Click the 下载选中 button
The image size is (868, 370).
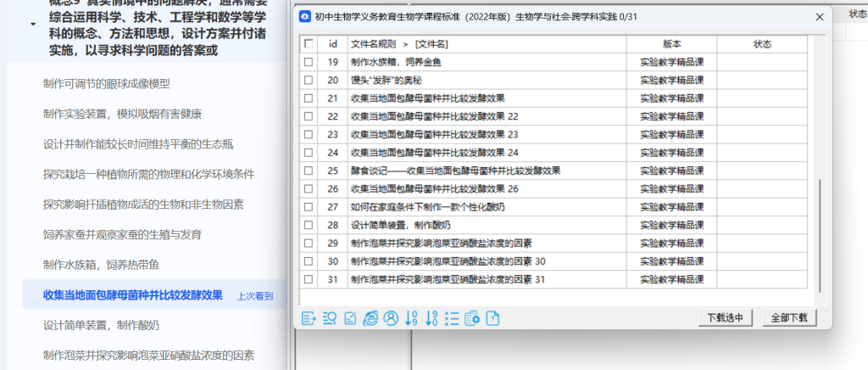tap(726, 318)
